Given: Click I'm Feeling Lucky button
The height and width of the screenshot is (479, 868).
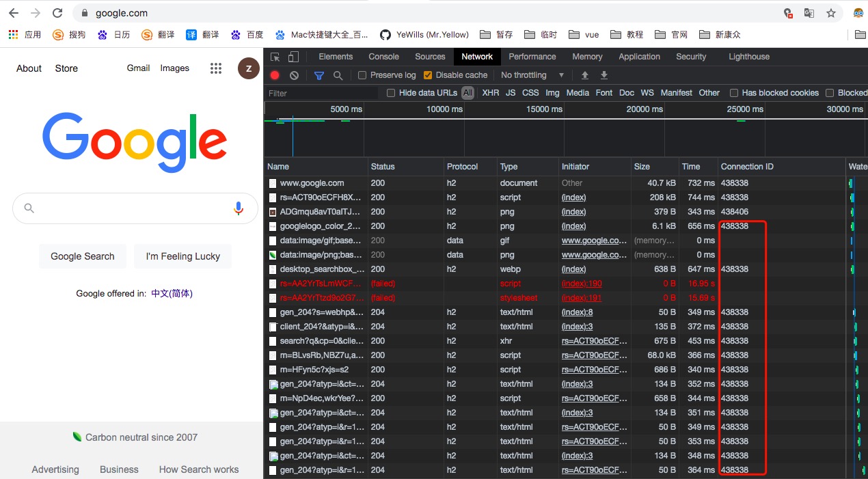Looking at the screenshot, I should coord(182,256).
